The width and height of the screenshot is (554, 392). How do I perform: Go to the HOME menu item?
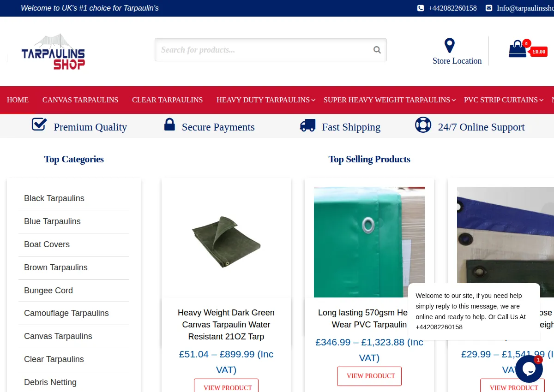click(18, 100)
